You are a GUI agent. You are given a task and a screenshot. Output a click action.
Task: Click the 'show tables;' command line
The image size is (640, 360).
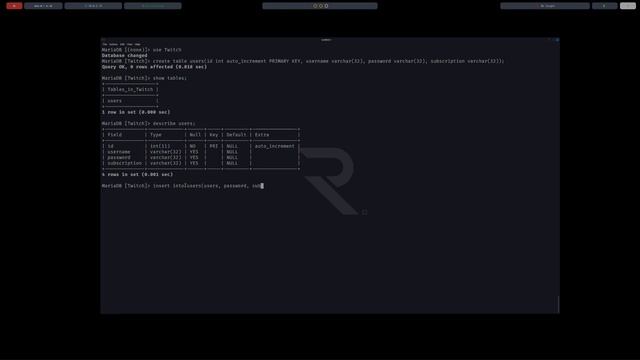tap(144, 78)
